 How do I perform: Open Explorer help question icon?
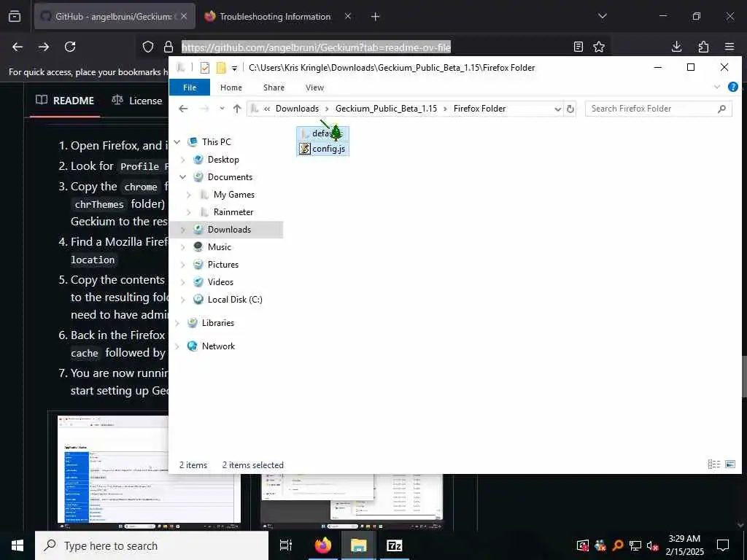tap(732, 87)
